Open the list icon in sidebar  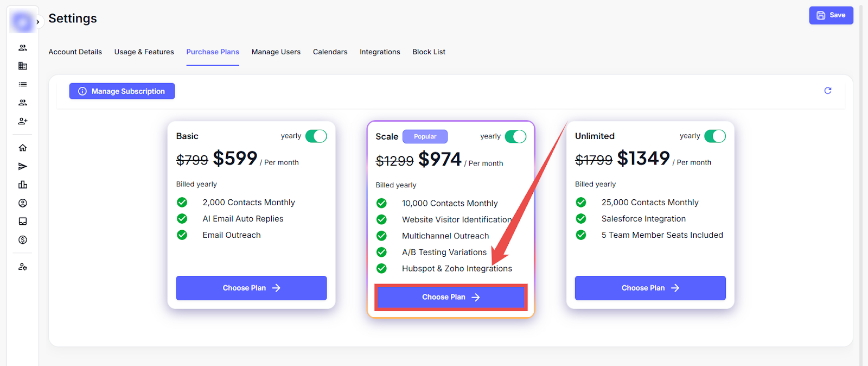pos(23,84)
